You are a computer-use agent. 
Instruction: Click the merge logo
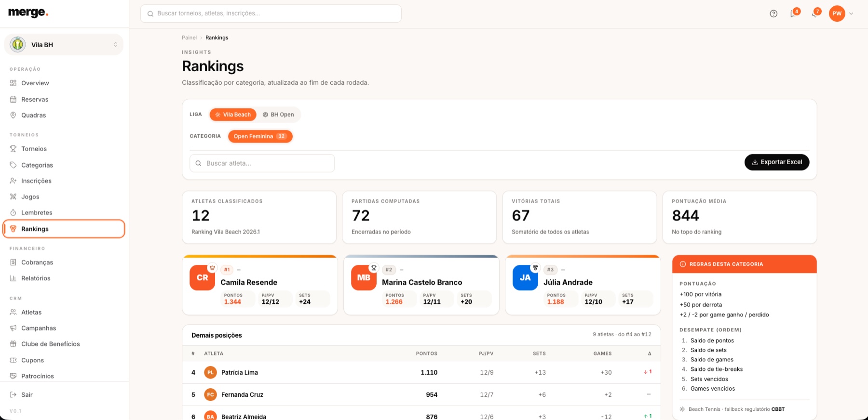click(28, 13)
